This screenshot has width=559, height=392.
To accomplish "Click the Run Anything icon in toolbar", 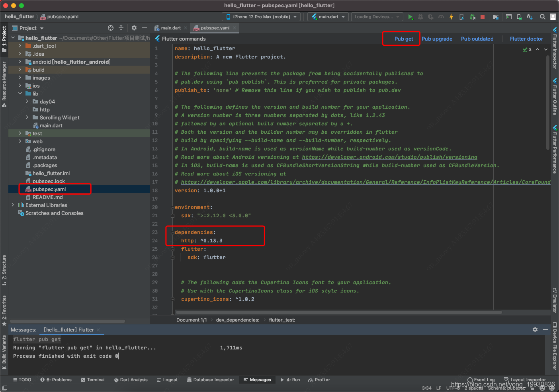I will point(509,17).
